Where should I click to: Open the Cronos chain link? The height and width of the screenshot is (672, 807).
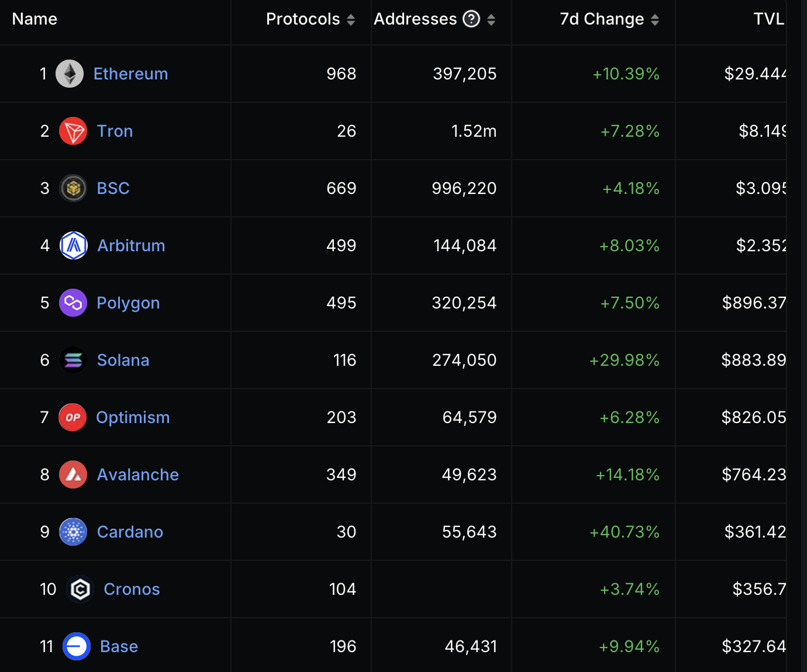click(x=132, y=589)
